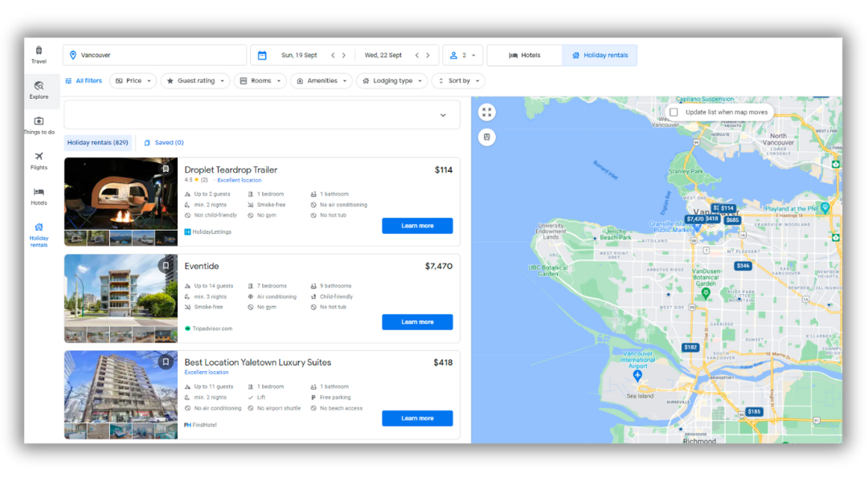Select the Holiday rentals (829) tab
The height and width of the screenshot is (482, 868).
point(98,143)
